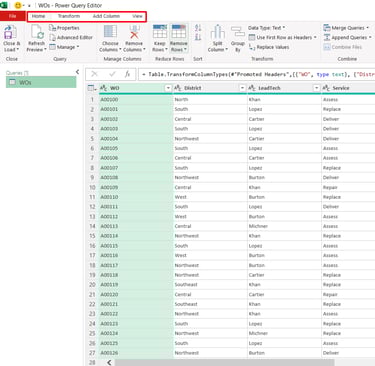Select cell A00100 in WO column
The image size is (375, 366).
point(136,99)
